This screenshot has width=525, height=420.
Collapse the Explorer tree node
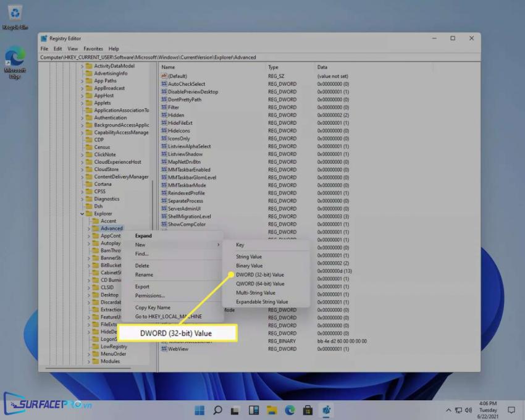pos(82,214)
